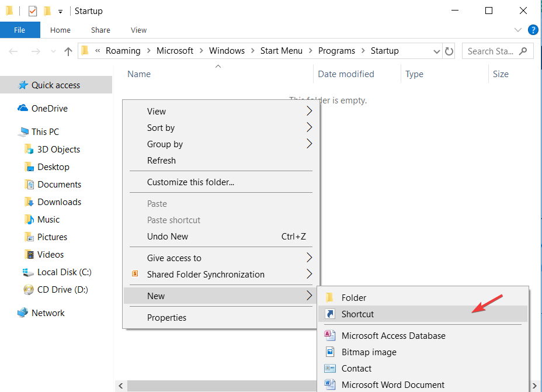Click the Network icon in sidebar

(x=23, y=313)
